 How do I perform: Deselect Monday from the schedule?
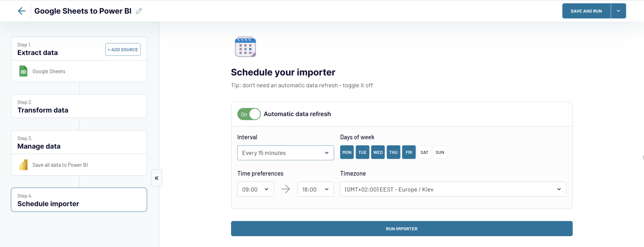click(347, 152)
